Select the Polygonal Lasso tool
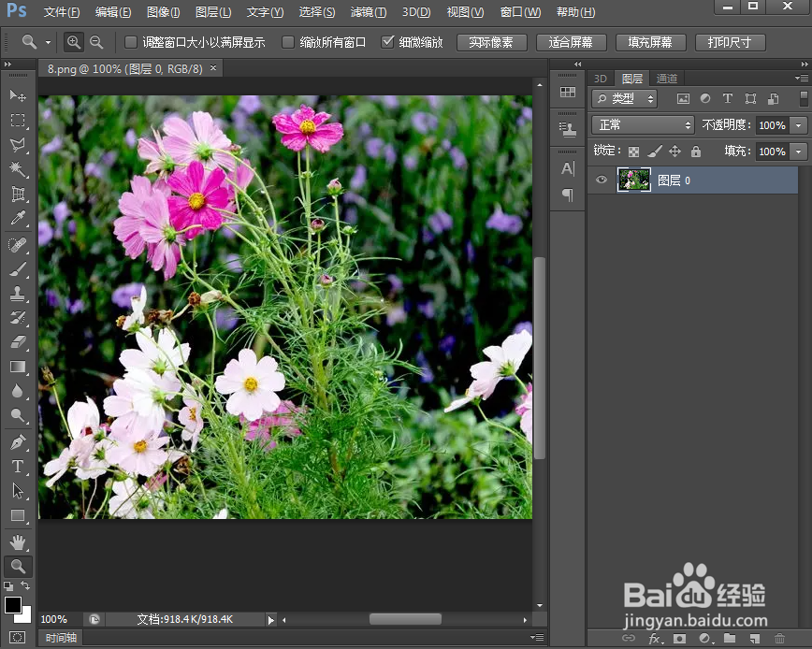The height and width of the screenshot is (649, 812). pyautogui.click(x=18, y=145)
